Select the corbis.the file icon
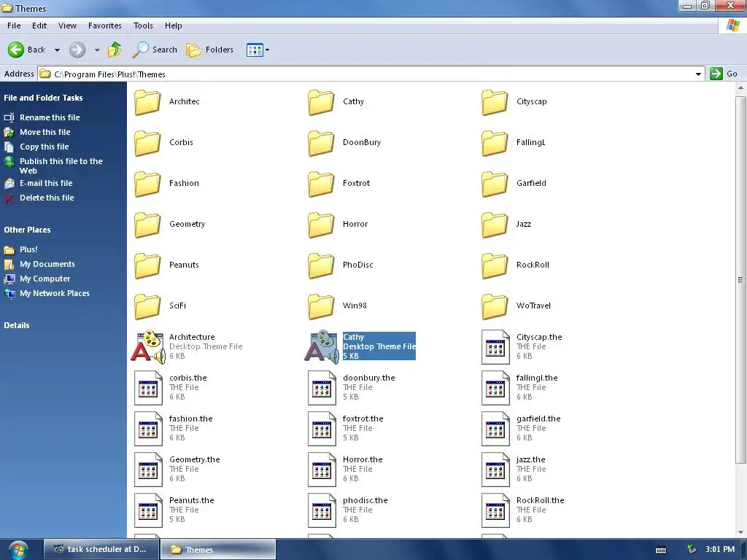 pyautogui.click(x=148, y=388)
